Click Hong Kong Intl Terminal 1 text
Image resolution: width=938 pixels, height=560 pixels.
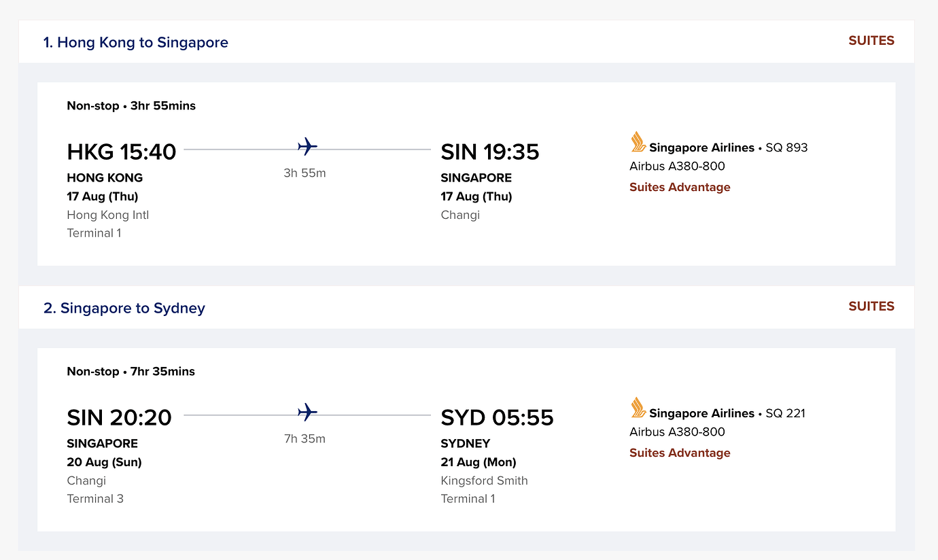(x=107, y=224)
